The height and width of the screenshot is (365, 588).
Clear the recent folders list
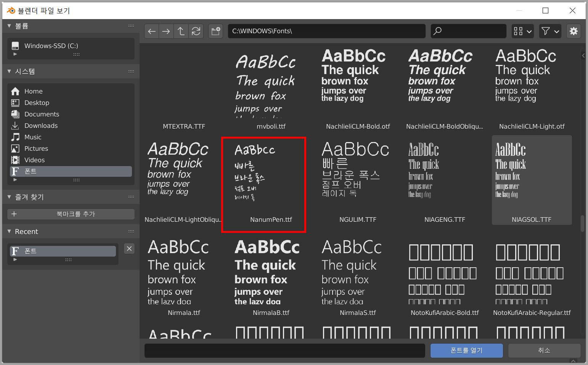129,249
